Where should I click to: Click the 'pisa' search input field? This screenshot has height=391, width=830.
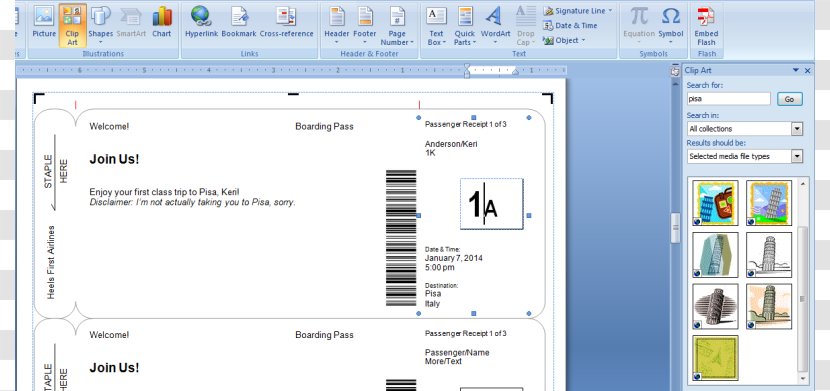(x=728, y=99)
